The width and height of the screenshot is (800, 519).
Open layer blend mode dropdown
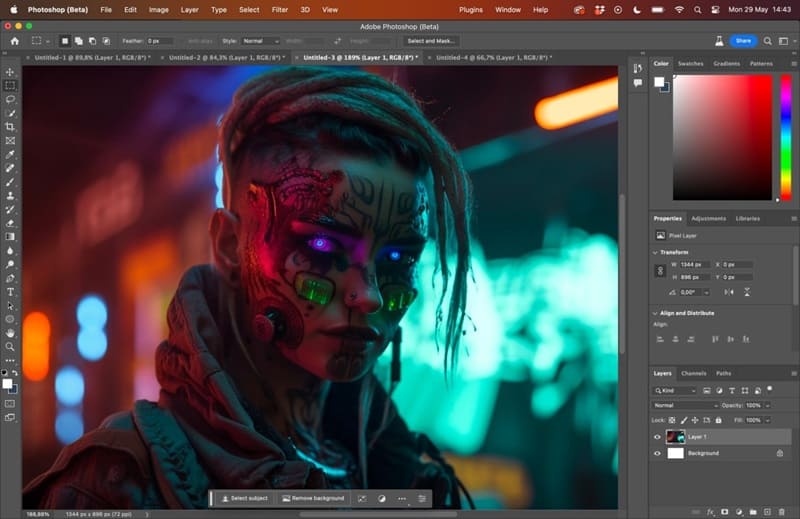[x=685, y=405]
